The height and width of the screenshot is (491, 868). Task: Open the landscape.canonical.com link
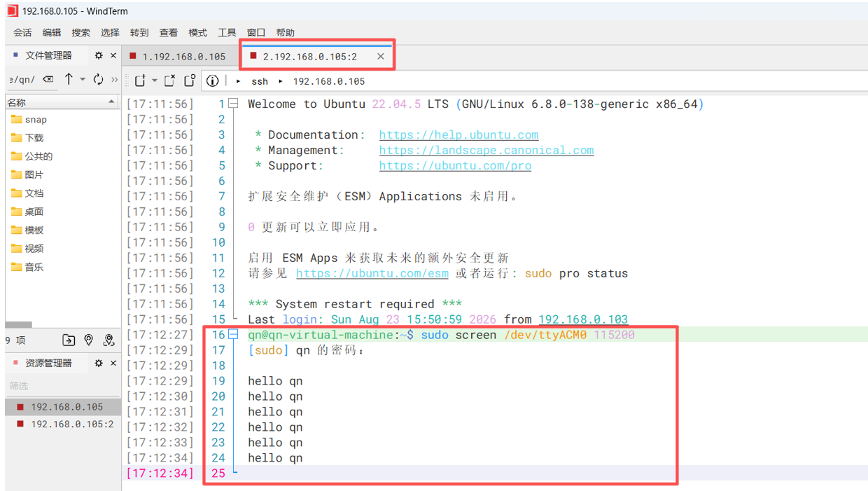coord(486,150)
